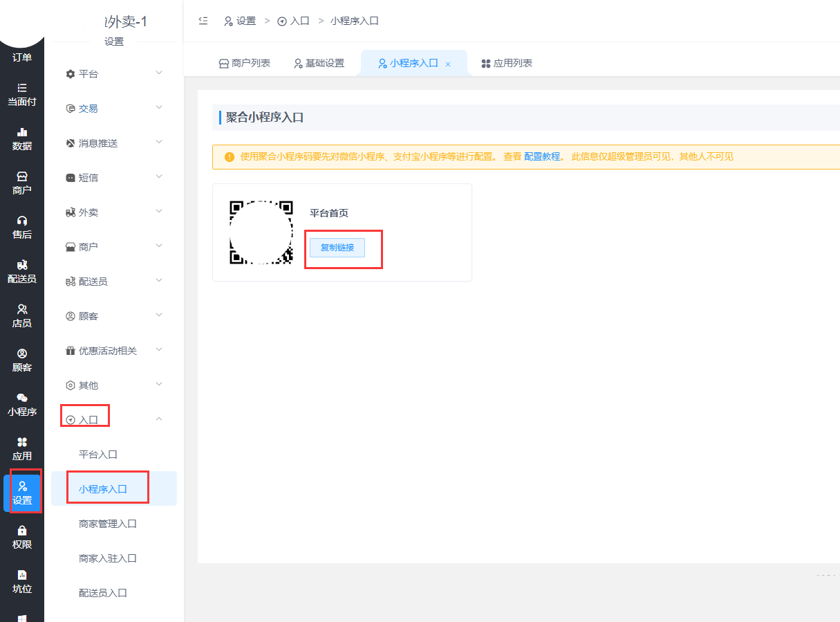Expand the 配送员 settings menu chevron
The image size is (840, 622).
[159, 280]
